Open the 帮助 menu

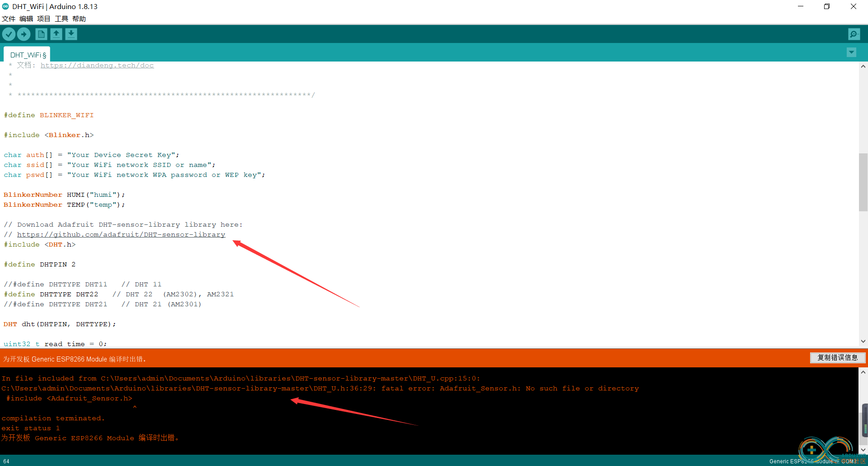click(79, 19)
